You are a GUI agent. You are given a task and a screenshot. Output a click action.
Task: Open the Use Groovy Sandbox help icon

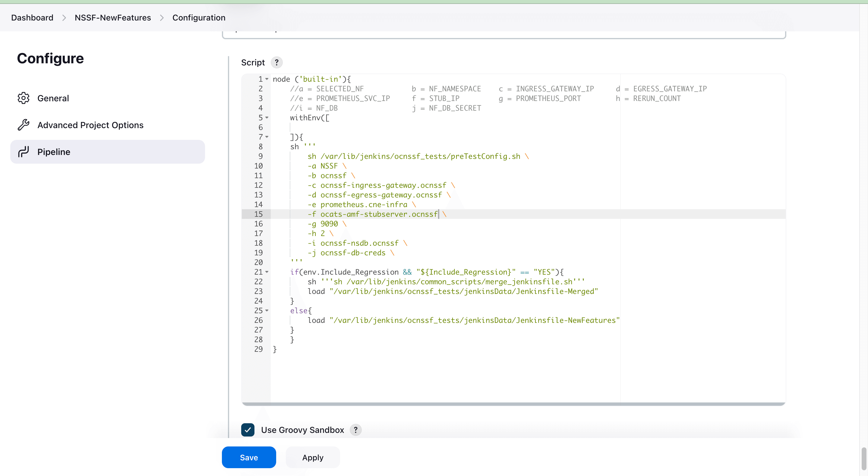(x=355, y=430)
